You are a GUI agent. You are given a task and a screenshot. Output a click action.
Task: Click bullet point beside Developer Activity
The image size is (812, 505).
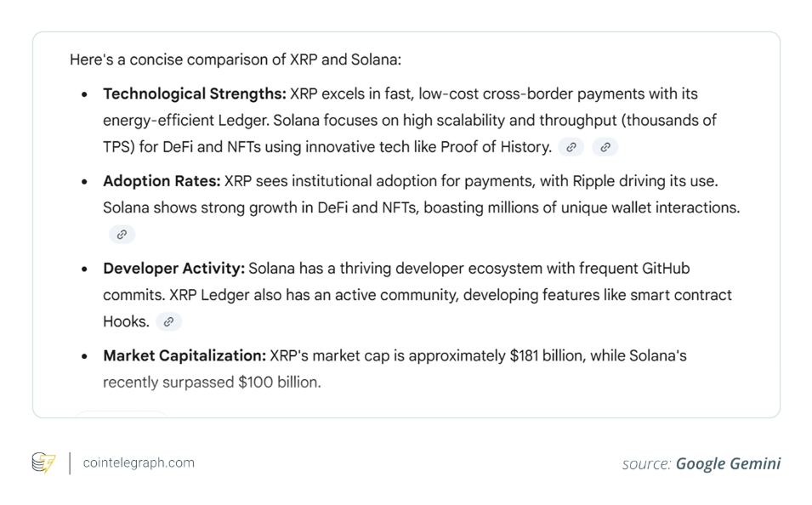point(84,270)
